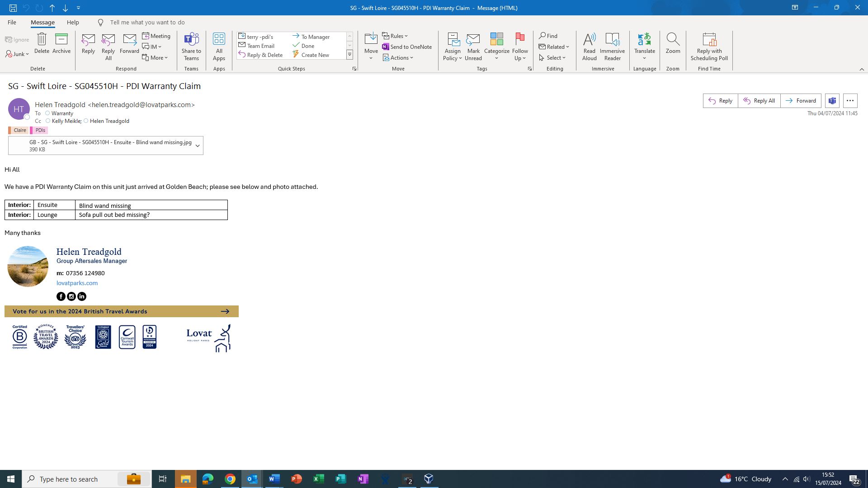Open the All Apps icon
868x488 pixels.
click(219, 40)
